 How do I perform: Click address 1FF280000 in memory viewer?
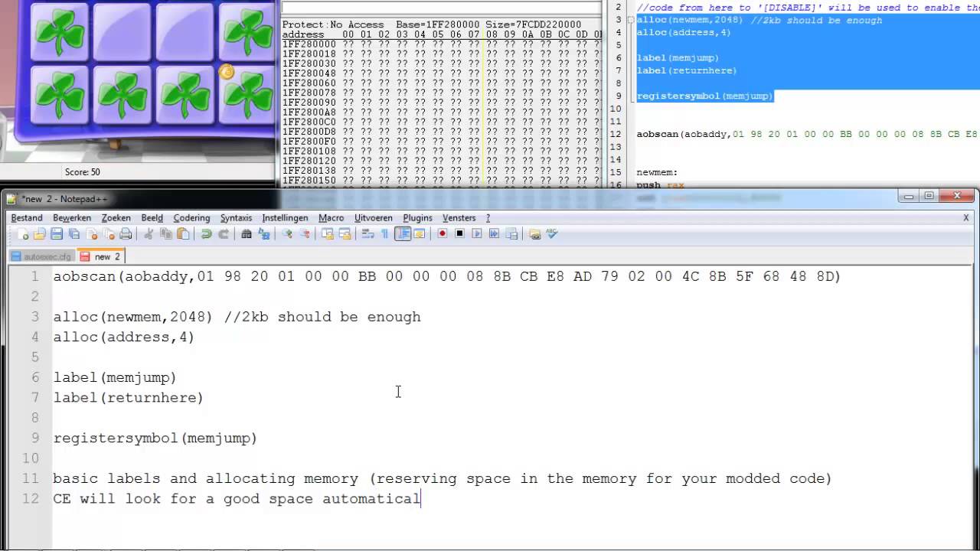tap(309, 44)
